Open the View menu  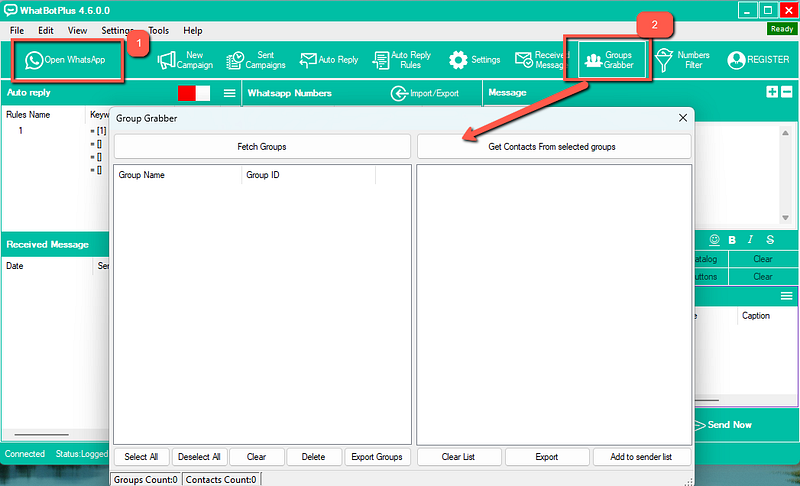[77, 31]
